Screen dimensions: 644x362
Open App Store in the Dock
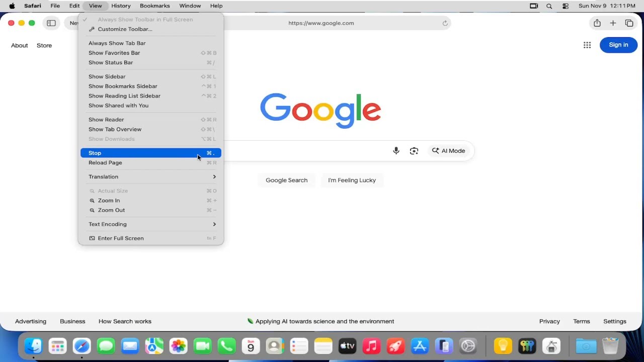tap(420, 346)
